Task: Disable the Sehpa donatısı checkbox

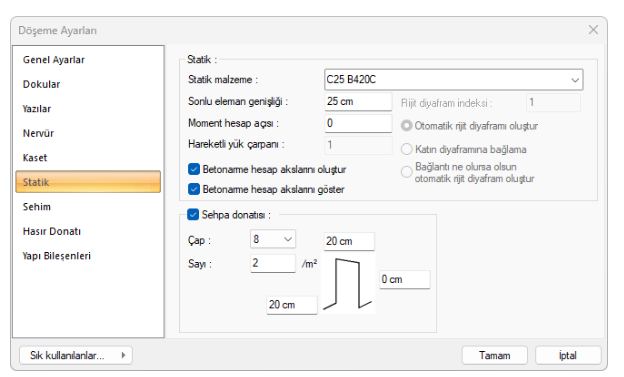Action: coord(193,215)
